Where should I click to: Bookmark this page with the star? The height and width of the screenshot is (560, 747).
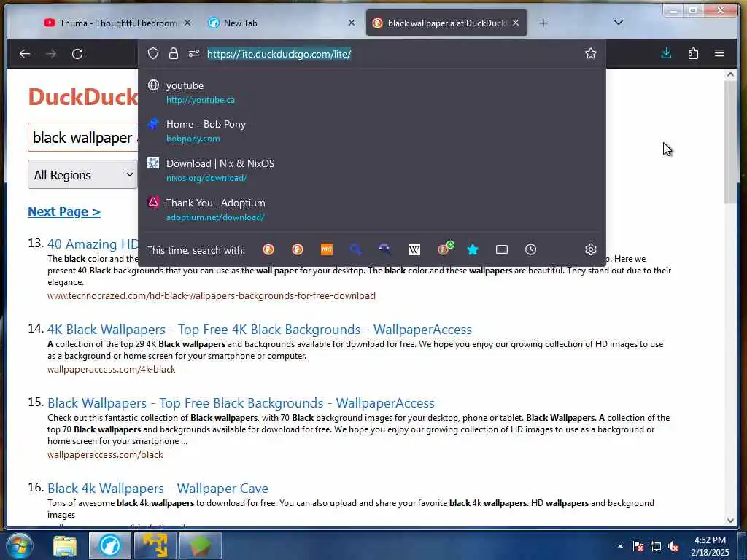(591, 53)
